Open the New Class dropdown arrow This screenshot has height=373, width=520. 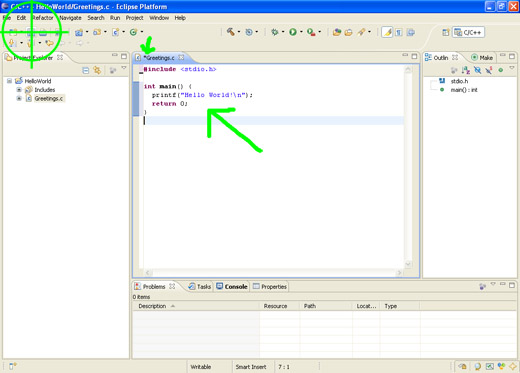pyautogui.click(x=142, y=32)
